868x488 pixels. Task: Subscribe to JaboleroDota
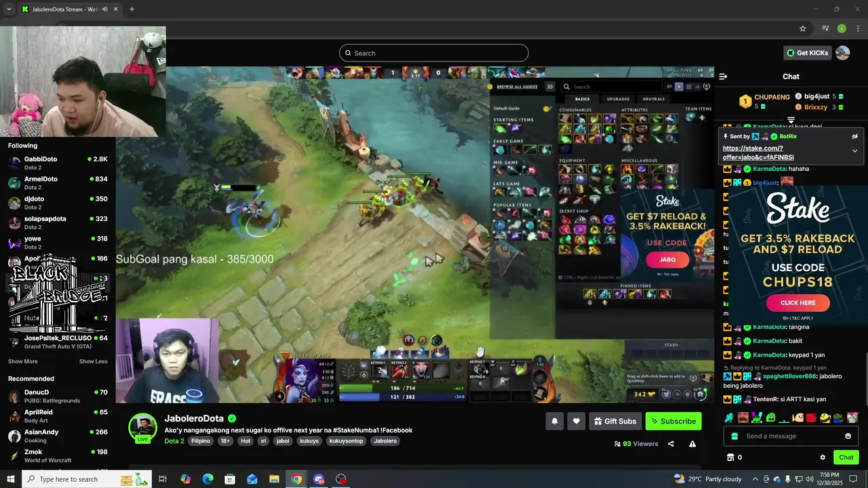pos(673,421)
